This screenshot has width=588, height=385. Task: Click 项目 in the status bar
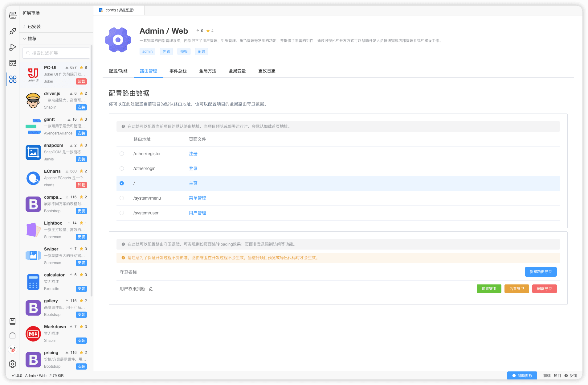[557, 375]
